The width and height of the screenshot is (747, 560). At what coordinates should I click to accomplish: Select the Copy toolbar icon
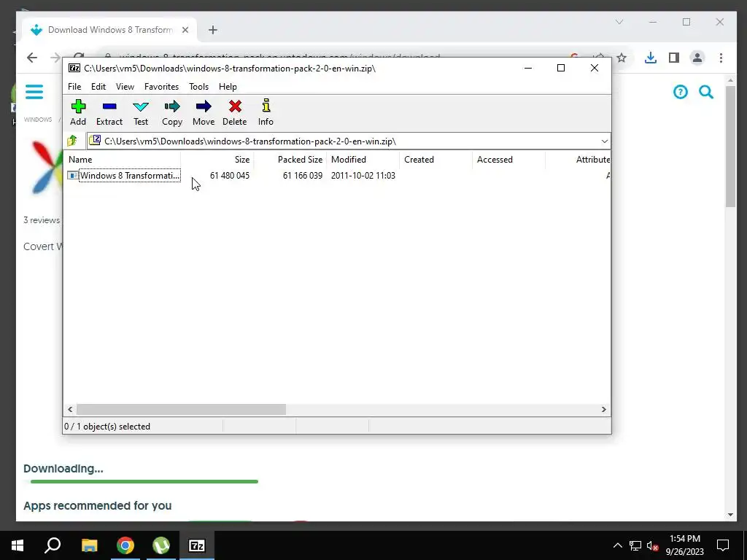click(x=172, y=112)
